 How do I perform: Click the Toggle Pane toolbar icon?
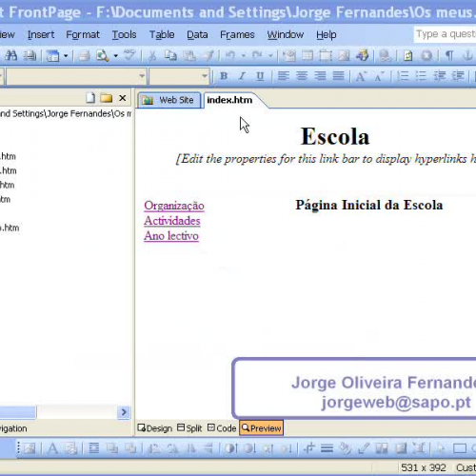(x=52, y=56)
